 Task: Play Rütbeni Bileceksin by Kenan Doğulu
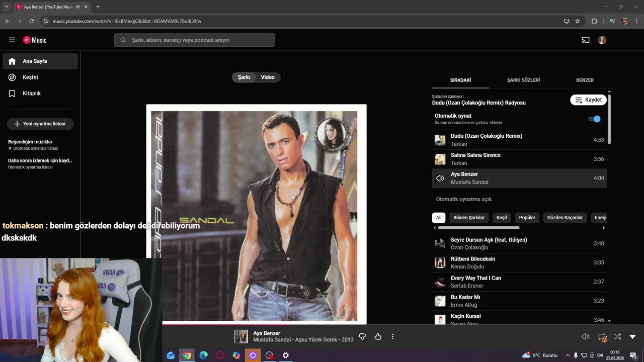click(x=519, y=263)
